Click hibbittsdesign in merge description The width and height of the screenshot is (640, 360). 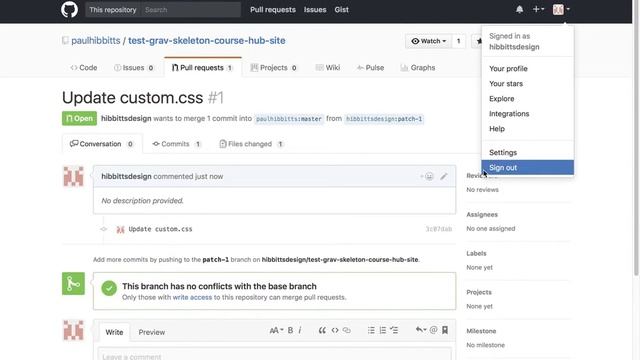[126, 118]
